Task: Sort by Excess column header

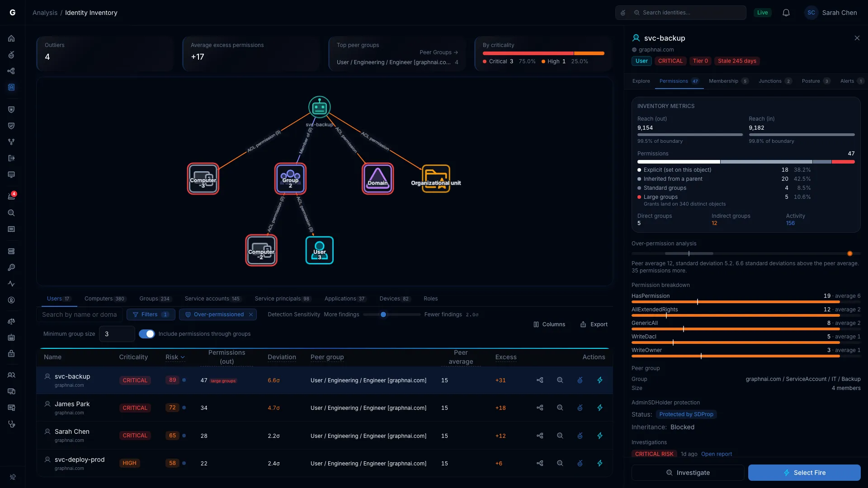Action: click(506, 357)
